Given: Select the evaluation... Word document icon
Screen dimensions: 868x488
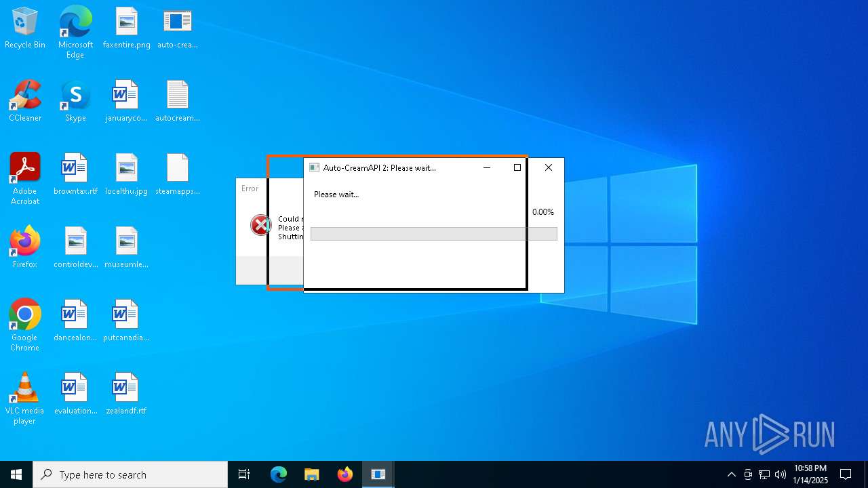Looking at the screenshot, I should 75,394.
